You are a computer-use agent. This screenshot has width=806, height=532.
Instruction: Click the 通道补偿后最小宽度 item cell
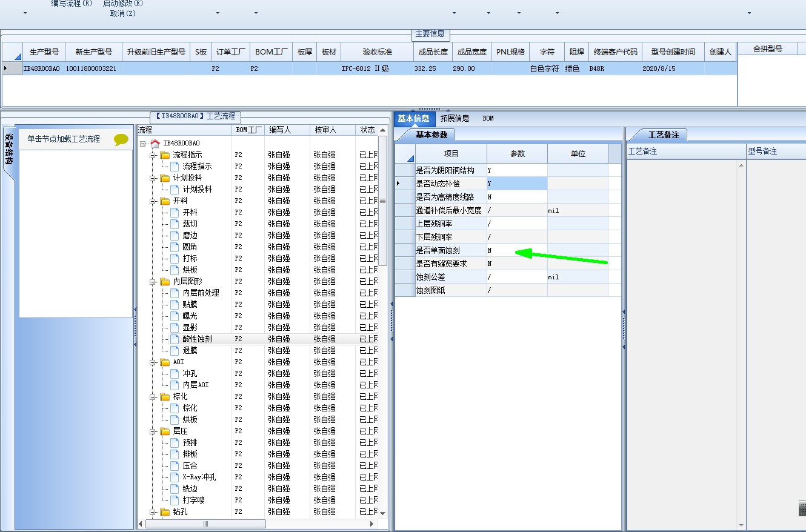(451, 210)
